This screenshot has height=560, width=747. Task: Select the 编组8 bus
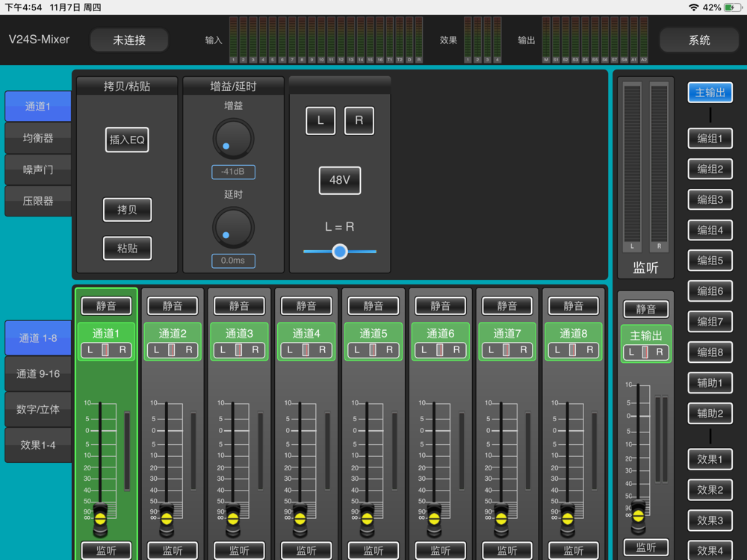click(x=710, y=352)
